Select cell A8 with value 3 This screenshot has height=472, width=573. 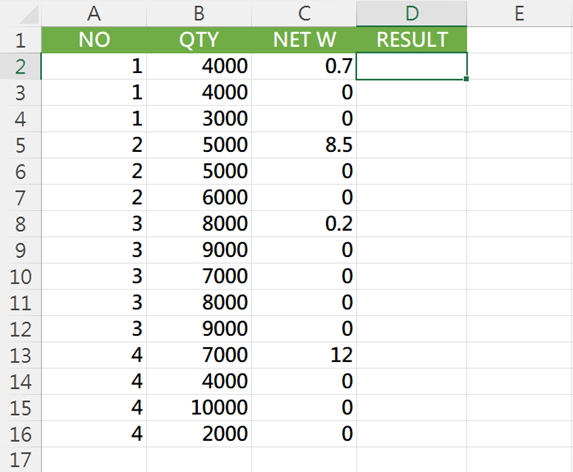94,224
